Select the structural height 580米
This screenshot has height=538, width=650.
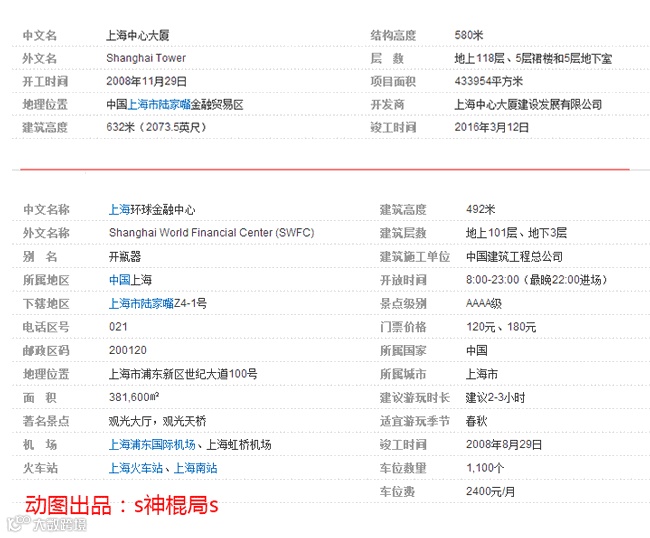(x=469, y=35)
